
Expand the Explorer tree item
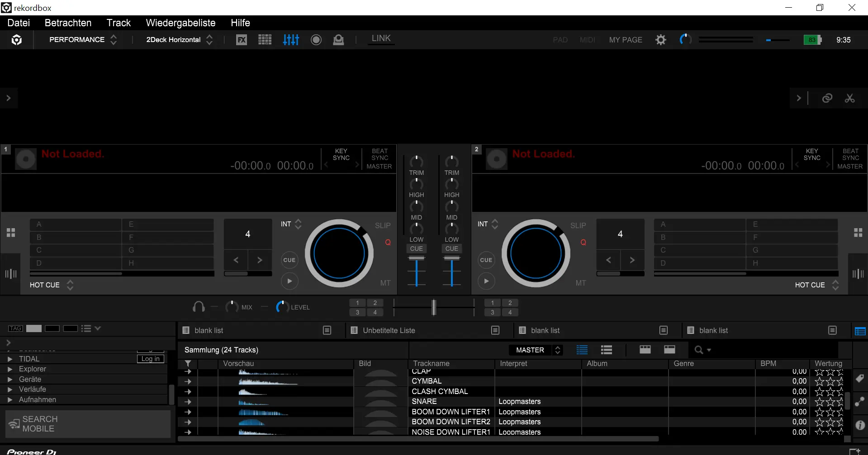tap(10, 369)
